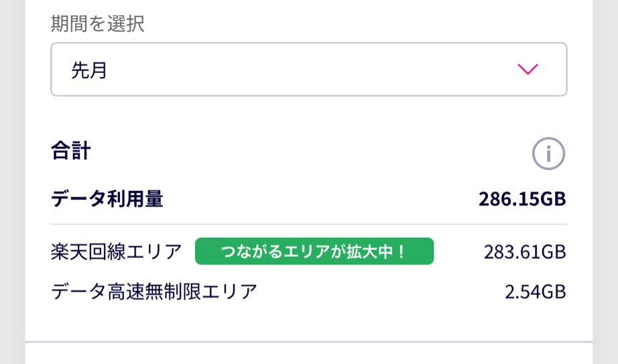Click the pink chevron arrow in period selector
The image size is (618, 364).
(528, 69)
